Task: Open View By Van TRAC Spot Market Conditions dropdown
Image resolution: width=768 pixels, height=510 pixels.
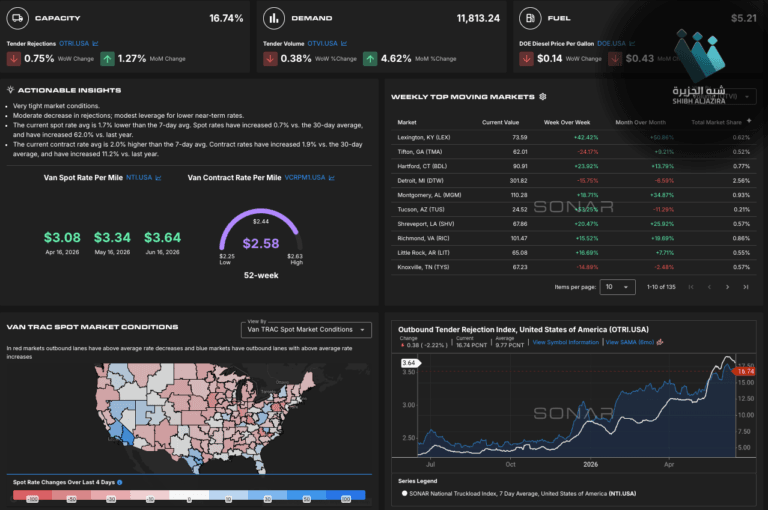Action: click(306, 330)
